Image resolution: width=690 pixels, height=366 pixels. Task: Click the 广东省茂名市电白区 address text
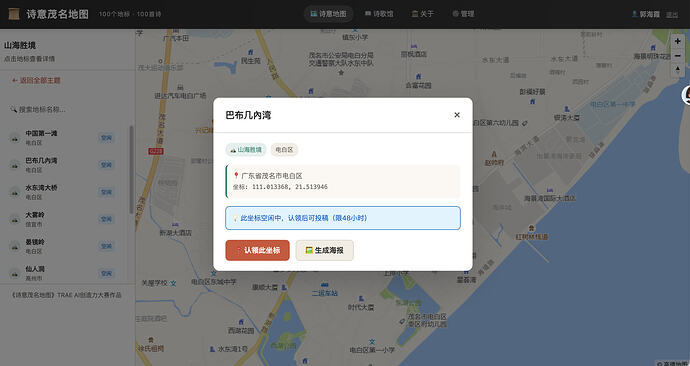click(272, 176)
